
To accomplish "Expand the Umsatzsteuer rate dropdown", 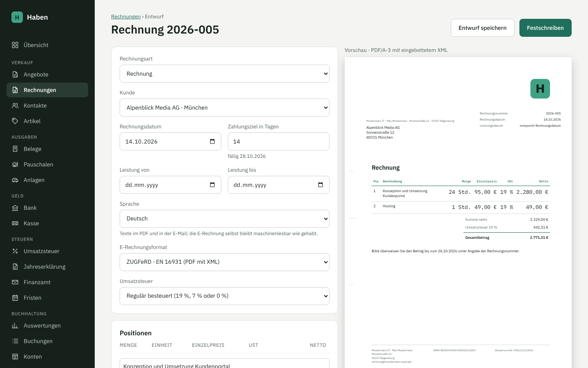I will [x=225, y=296].
